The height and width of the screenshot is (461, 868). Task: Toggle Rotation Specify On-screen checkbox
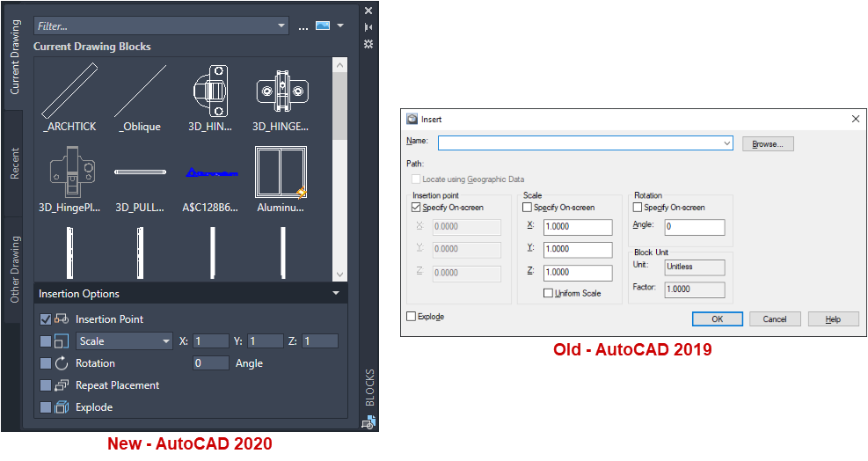tap(638, 208)
